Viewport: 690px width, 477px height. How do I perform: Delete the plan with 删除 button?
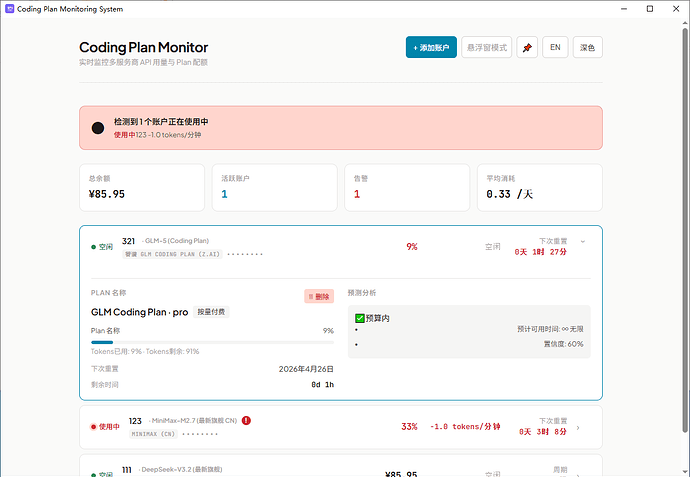319,296
